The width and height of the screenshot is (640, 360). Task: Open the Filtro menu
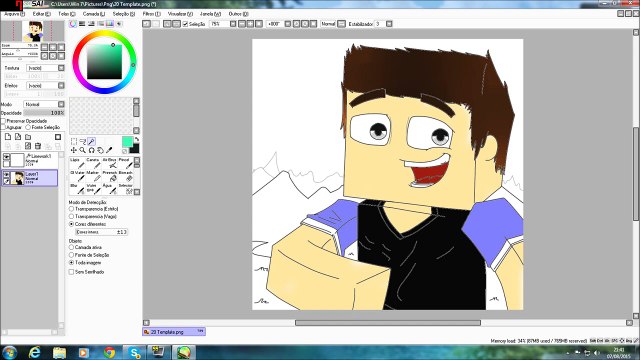[x=151, y=14]
